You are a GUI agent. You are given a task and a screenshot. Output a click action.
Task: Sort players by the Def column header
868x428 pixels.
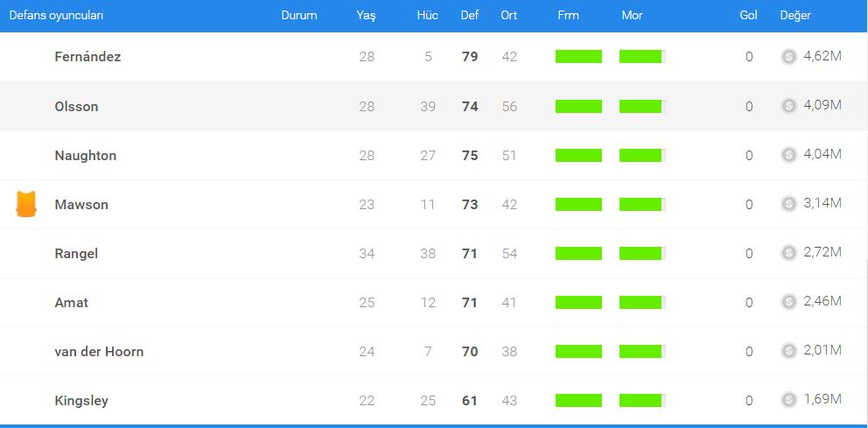pos(469,16)
